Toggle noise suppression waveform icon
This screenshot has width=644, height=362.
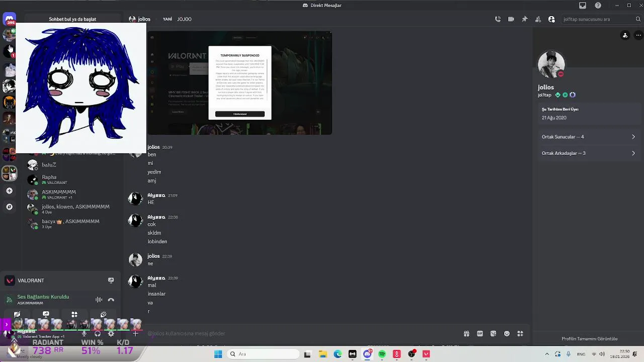(x=99, y=300)
